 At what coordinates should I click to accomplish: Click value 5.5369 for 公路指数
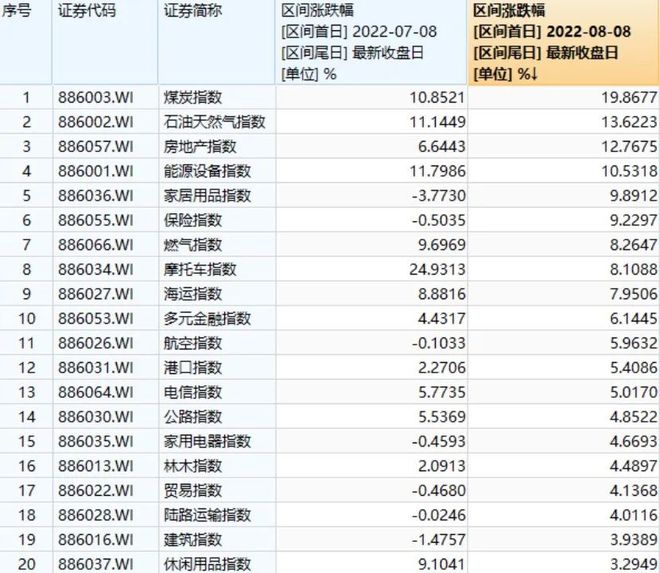[x=442, y=417]
